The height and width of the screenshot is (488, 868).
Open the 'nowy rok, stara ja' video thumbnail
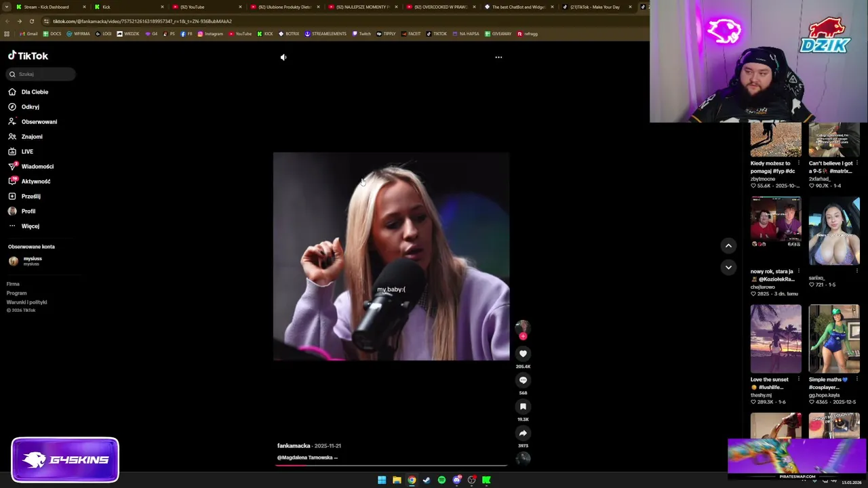click(x=776, y=230)
